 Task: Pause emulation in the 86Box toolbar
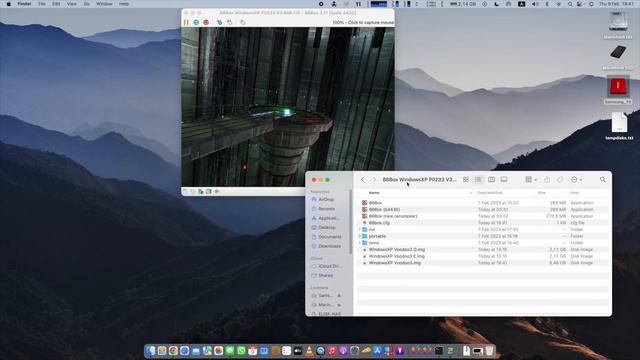pyautogui.click(x=186, y=22)
